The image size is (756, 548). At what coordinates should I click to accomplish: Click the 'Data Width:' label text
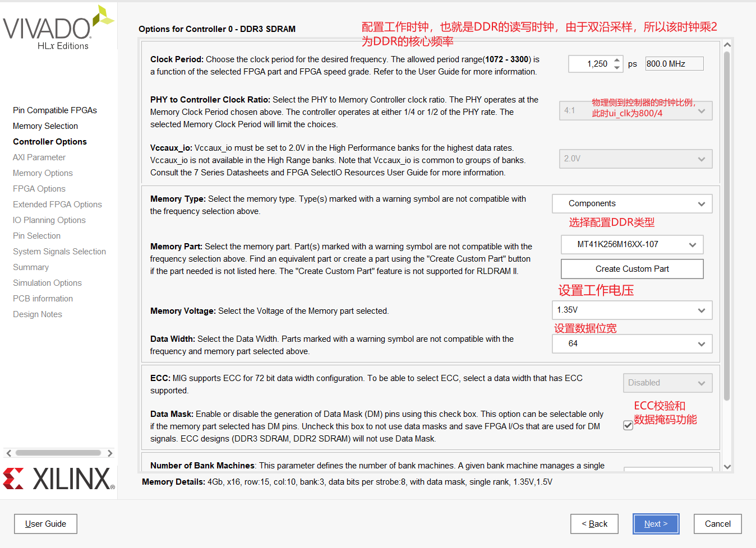173,339
